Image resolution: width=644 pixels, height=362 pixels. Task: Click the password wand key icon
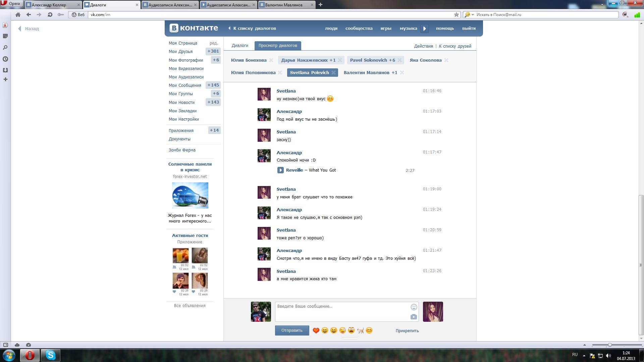click(60, 15)
